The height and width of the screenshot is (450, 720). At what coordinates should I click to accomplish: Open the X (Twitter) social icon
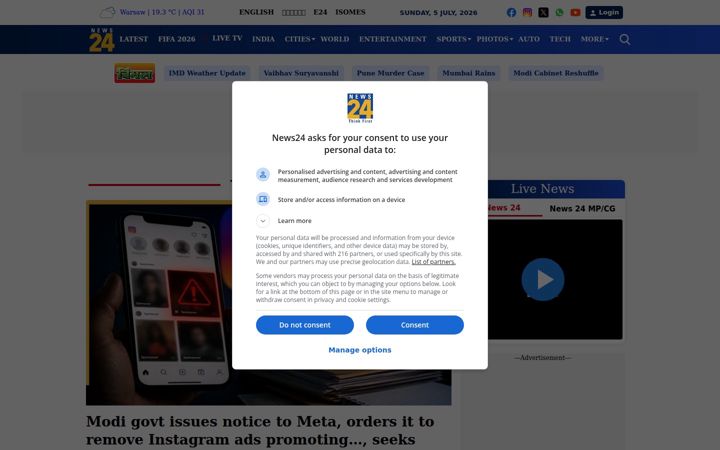click(x=543, y=12)
